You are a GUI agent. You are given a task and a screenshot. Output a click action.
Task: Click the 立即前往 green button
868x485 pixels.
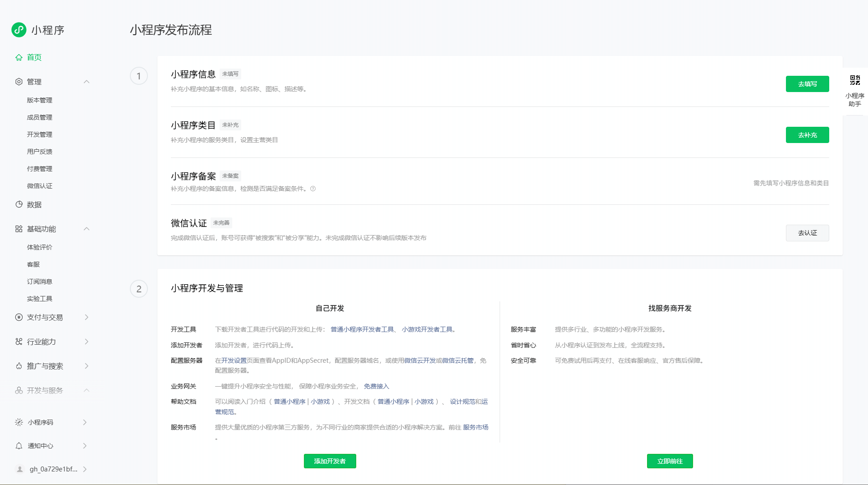tap(670, 461)
